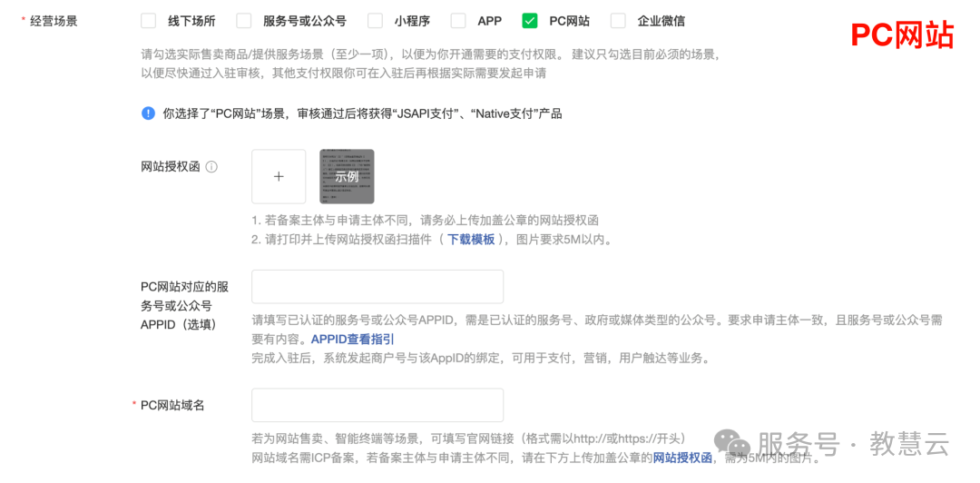Viewport: 980px width, 483px height.
Task: Tick the APP checkbox
Action: click(x=458, y=21)
